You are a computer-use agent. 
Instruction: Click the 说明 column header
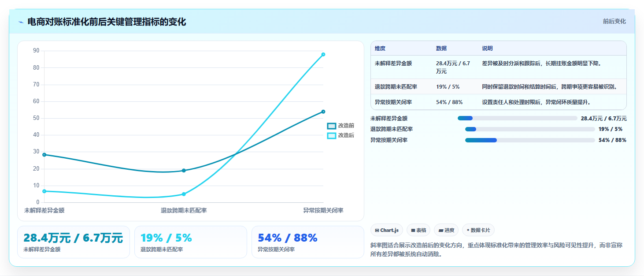[487, 48]
